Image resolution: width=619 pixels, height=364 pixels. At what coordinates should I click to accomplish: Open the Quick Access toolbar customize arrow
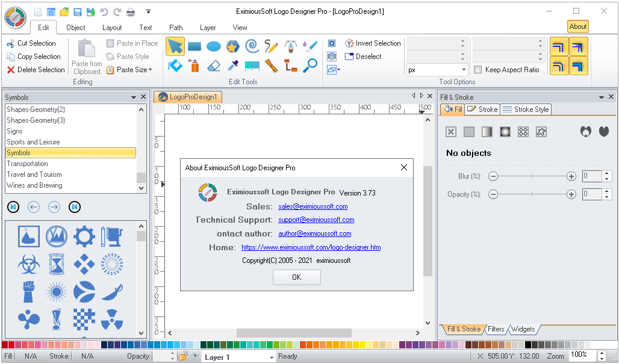click(x=149, y=12)
